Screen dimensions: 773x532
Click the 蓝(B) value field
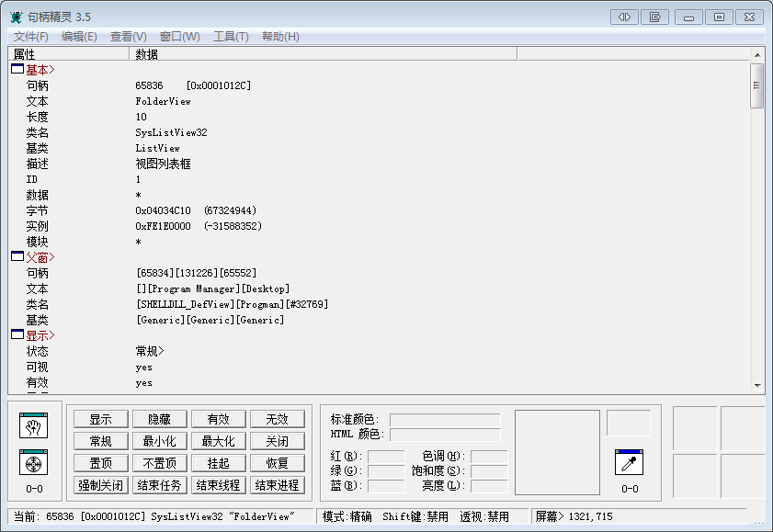tap(386, 486)
